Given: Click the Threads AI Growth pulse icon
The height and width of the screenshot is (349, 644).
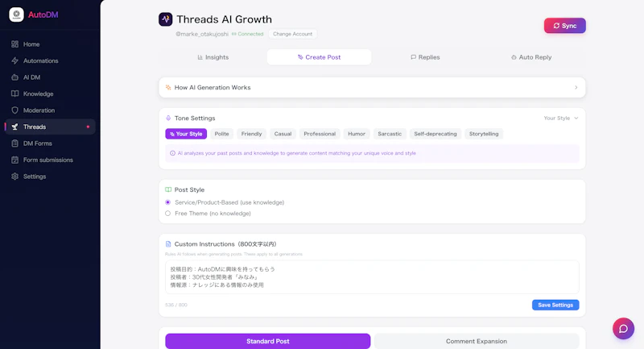Looking at the screenshot, I should (x=166, y=19).
